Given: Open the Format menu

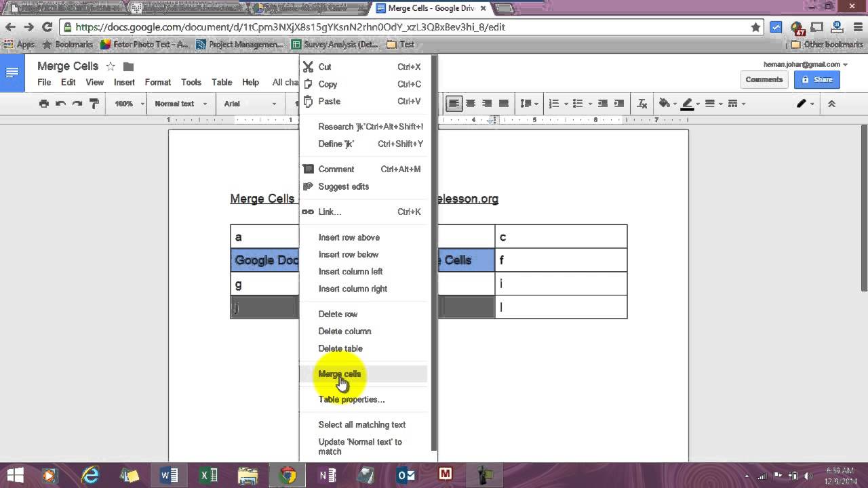Looking at the screenshot, I should [158, 82].
